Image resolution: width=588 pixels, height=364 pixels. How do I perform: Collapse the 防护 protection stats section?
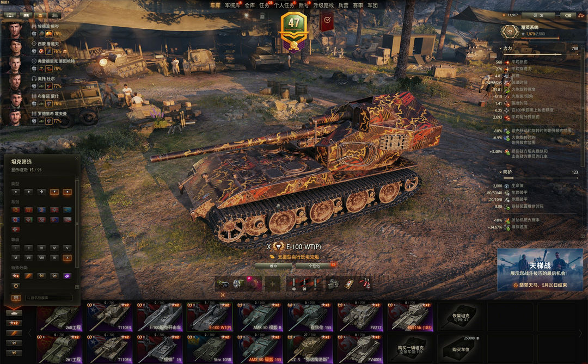pyautogui.click(x=506, y=172)
